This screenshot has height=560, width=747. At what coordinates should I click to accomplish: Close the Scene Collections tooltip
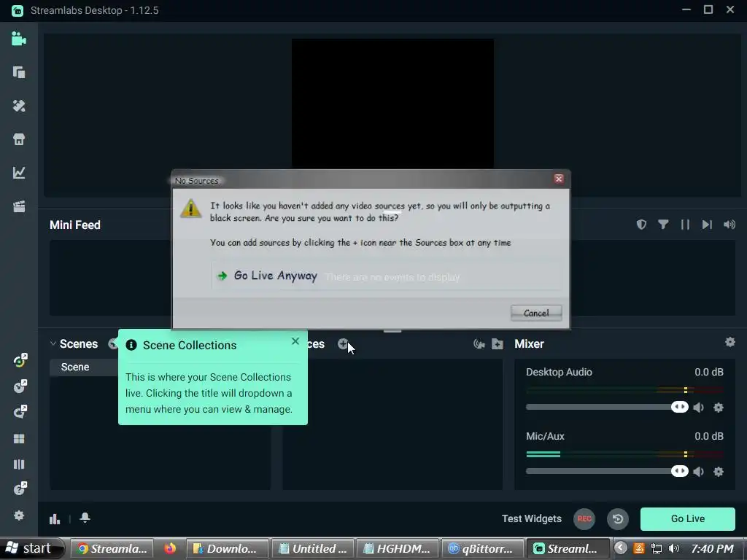pos(295,341)
